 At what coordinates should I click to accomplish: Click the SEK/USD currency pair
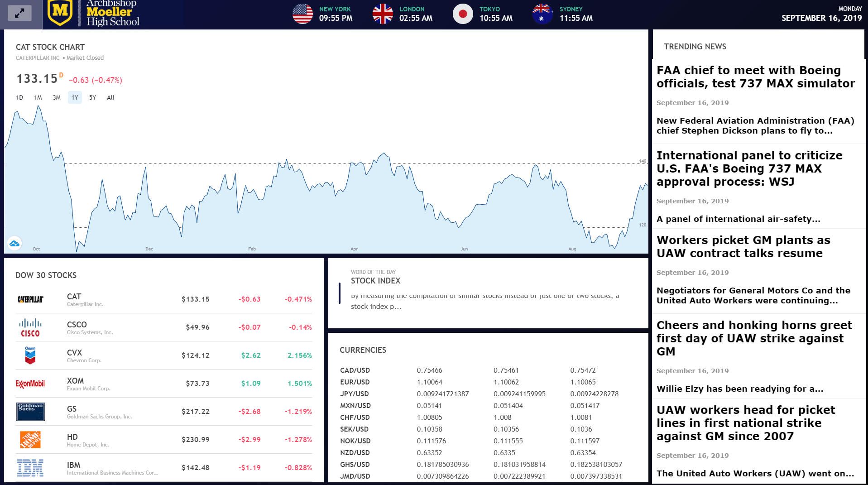click(x=355, y=429)
